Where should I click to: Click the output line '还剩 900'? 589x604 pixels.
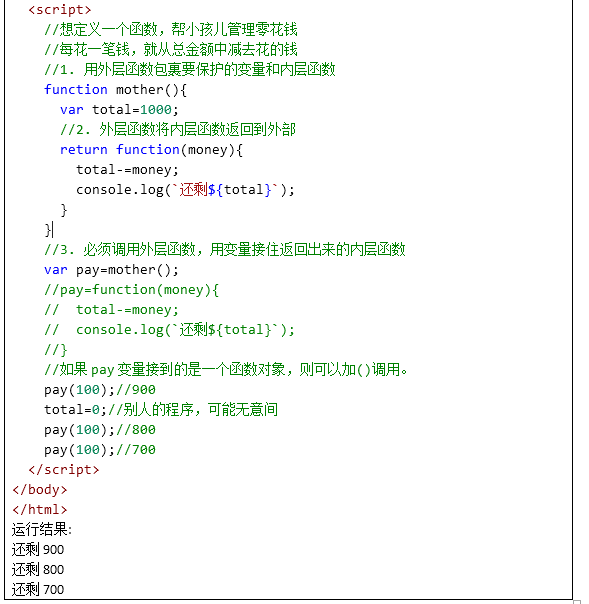coord(38,550)
